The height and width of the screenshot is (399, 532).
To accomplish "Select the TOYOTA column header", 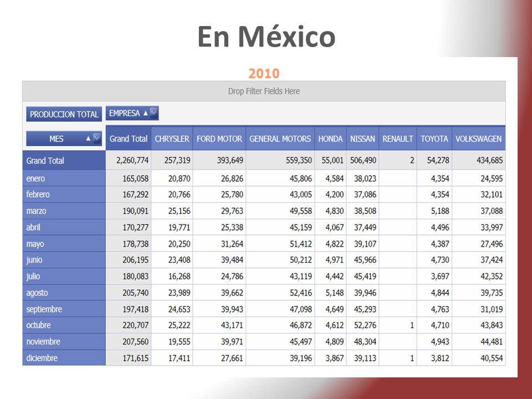I will click(434, 139).
